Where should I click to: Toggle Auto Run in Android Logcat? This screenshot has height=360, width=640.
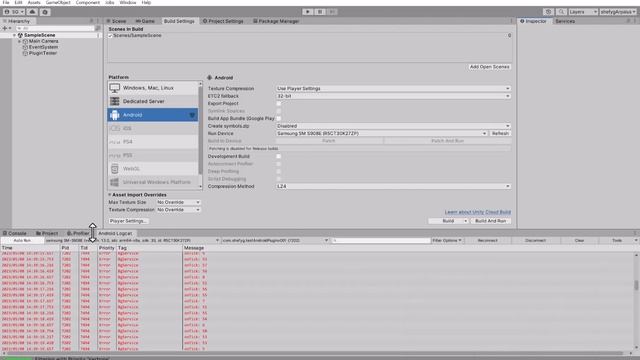[22, 240]
